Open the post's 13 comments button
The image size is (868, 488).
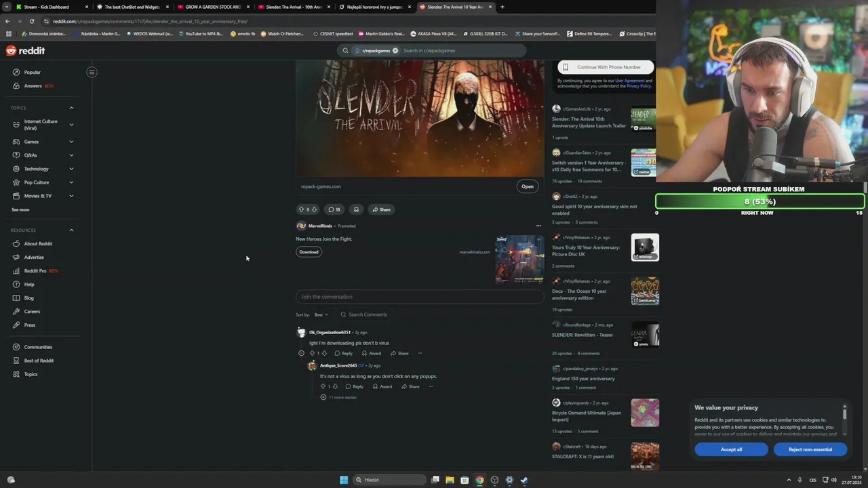coord(334,209)
